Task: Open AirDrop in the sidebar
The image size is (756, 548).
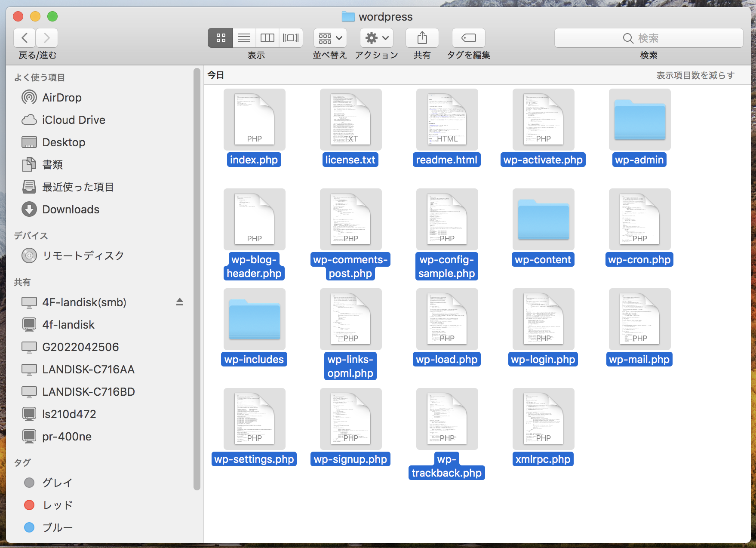Action: coord(61,98)
